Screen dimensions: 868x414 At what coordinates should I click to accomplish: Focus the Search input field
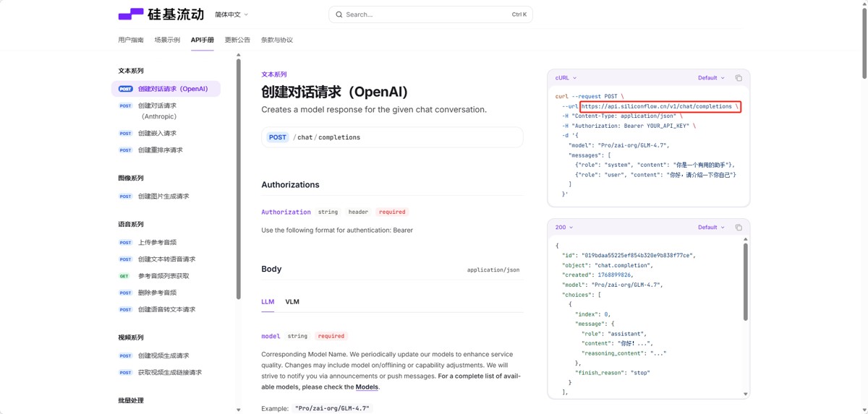click(x=430, y=14)
